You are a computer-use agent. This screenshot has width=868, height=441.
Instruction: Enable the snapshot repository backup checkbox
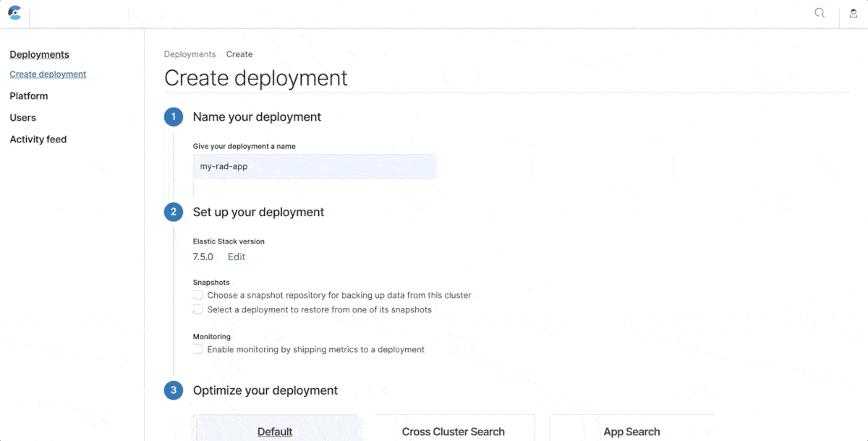[x=197, y=295]
